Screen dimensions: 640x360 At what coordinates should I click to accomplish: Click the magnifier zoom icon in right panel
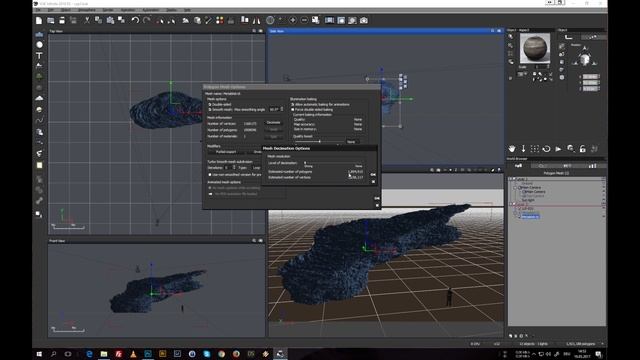pyautogui.click(x=571, y=149)
